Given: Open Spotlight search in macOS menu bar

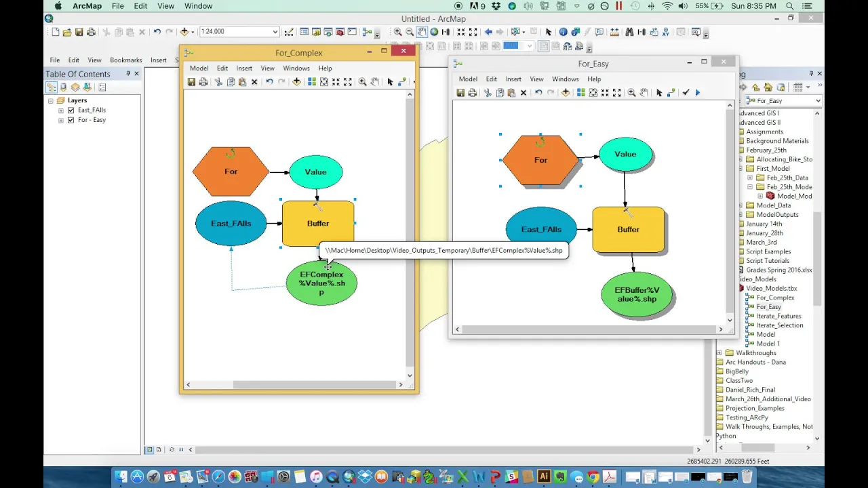Looking at the screenshot, I should 790,6.
